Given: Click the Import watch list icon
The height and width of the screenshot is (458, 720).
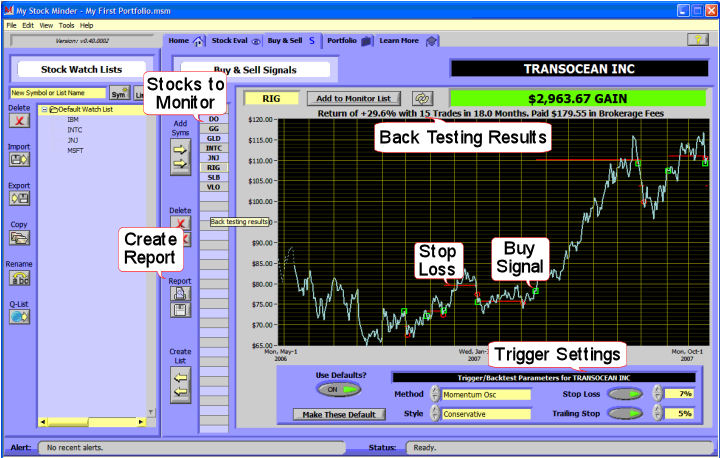Looking at the screenshot, I should (x=19, y=159).
